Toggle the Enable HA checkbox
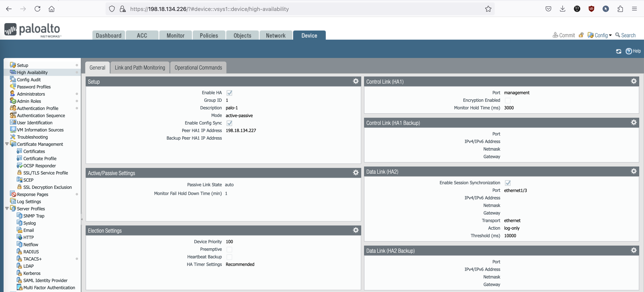The width and height of the screenshot is (644, 292). [229, 93]
